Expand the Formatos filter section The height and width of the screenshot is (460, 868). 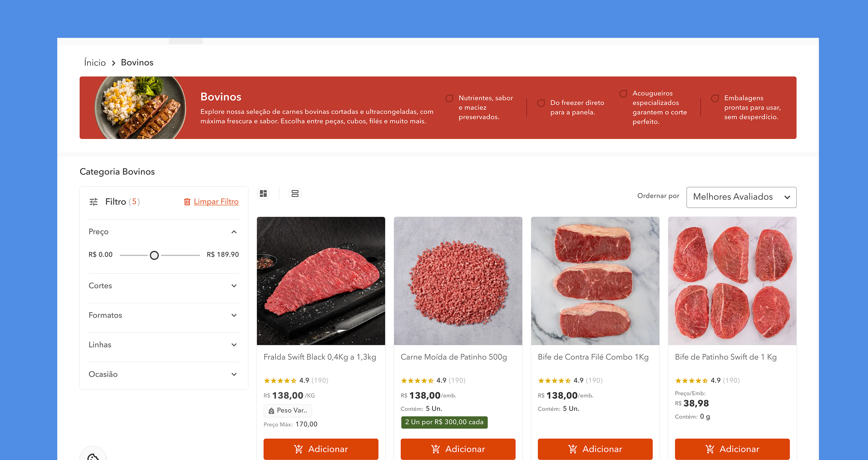point(234,315)
